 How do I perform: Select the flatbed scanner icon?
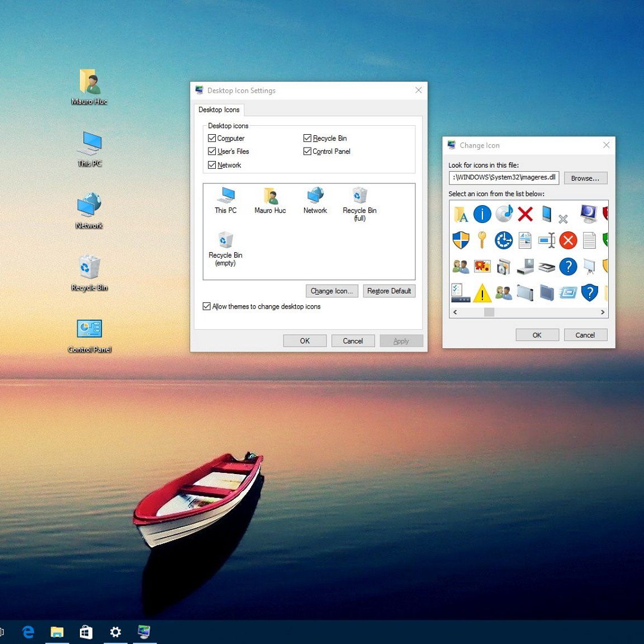[546, 267]
